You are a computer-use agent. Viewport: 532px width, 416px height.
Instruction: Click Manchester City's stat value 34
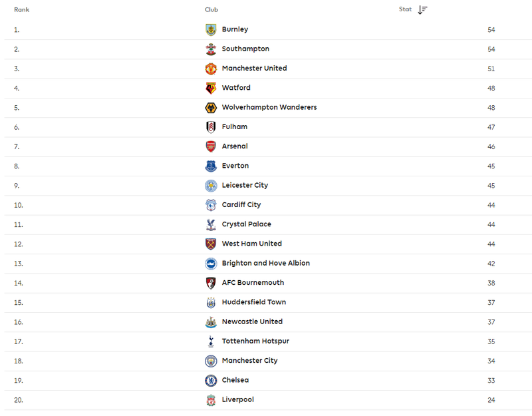click(491, 361)
